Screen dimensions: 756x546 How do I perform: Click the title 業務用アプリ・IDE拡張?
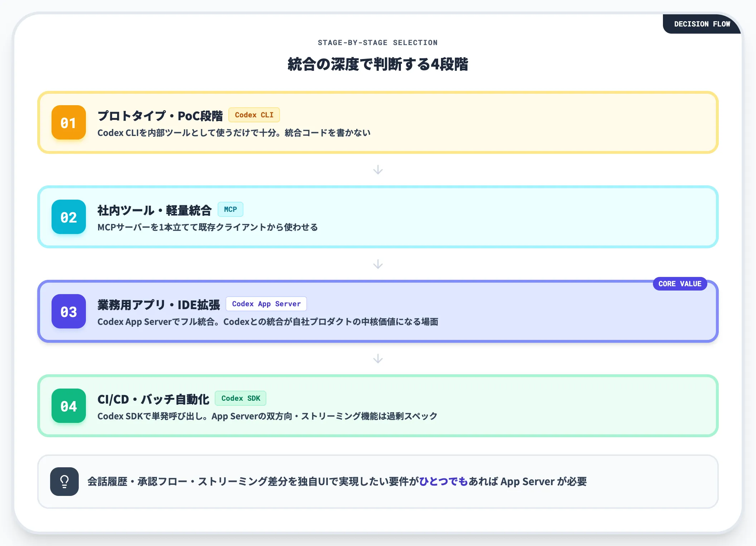click(x=159, y=304)
